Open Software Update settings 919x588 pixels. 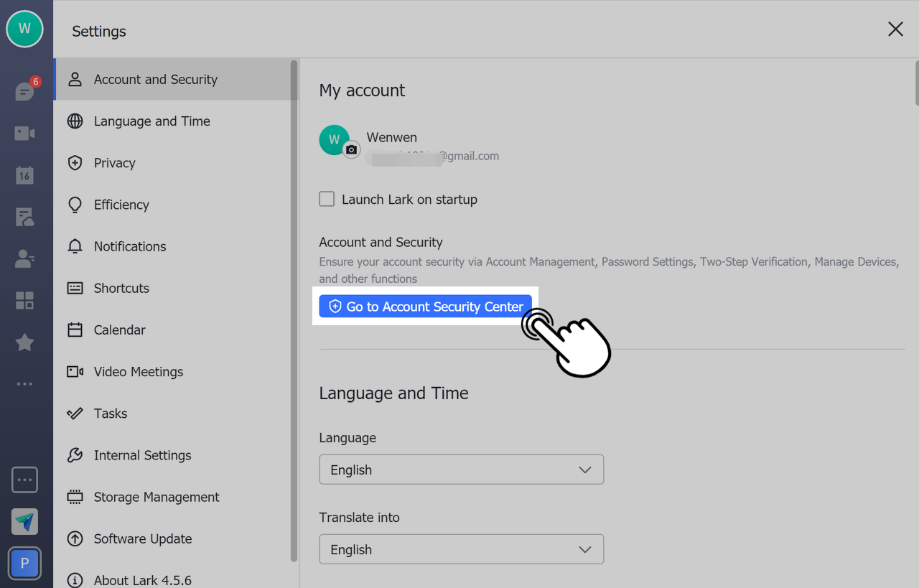pos(142,538)
